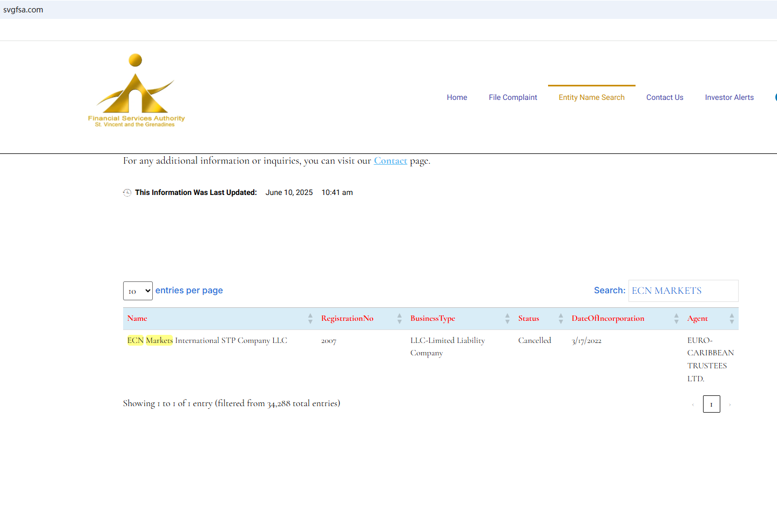777x532 pixels.
Task: Open the File Complaint page
Action: 512,97
